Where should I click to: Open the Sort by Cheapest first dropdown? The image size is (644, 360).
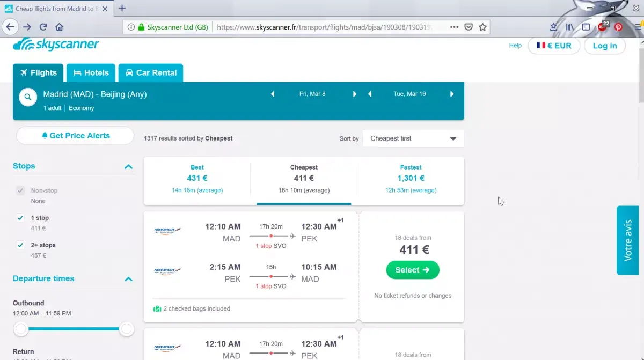[413, 138]
